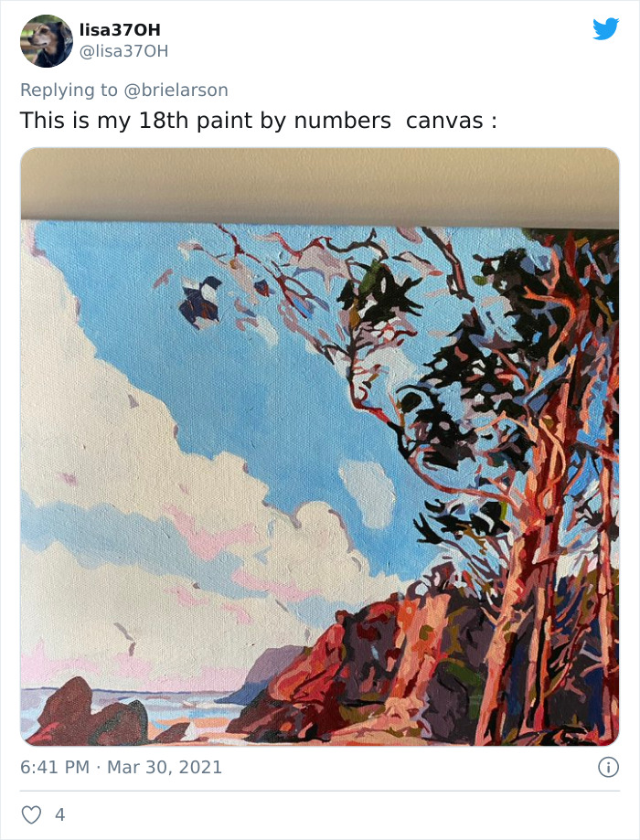Viewport: 640px width, 840px height.
Task: Click the like count 4
Action: (60, 814)
